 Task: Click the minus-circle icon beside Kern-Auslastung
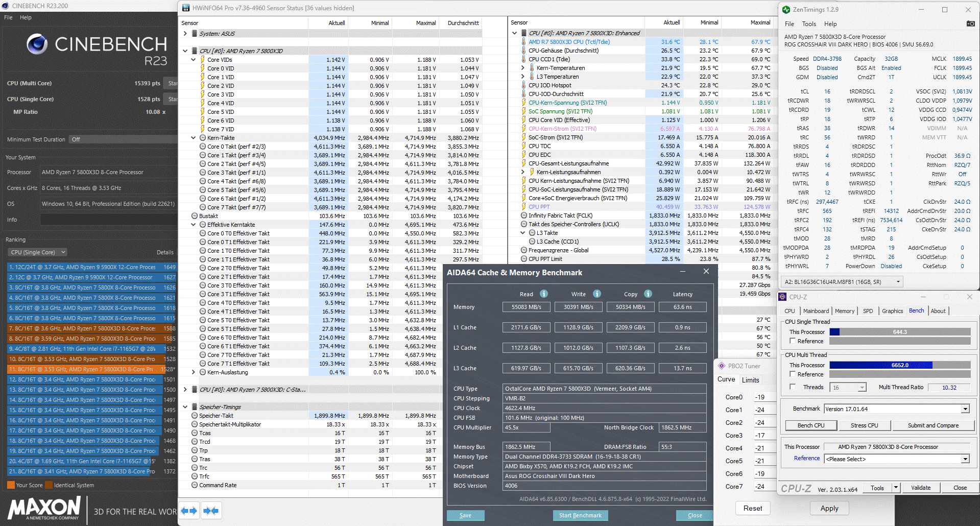pos(203,372)
